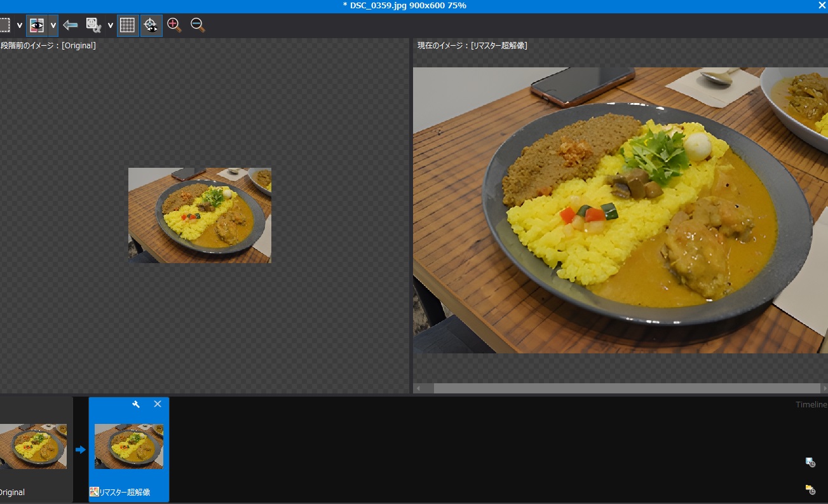Toggle the before/after compare view
This screenshot has height=504, width=828.
[x=37, y=25]
